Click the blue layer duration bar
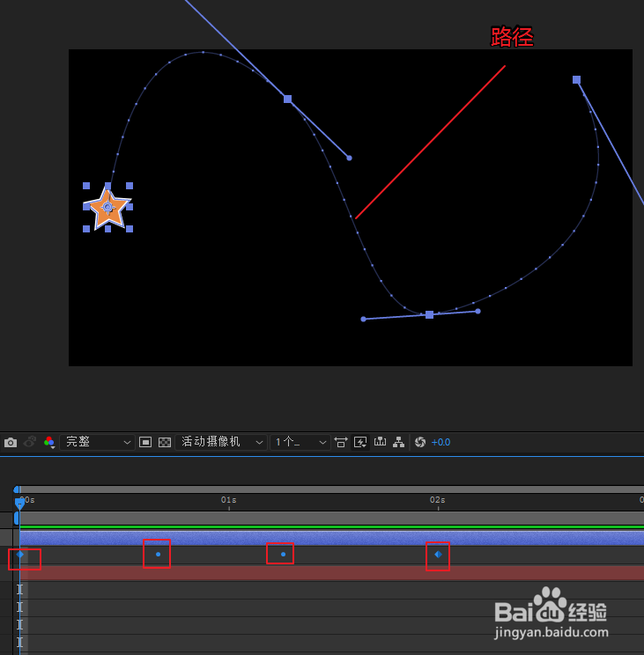 pos(331,538)
